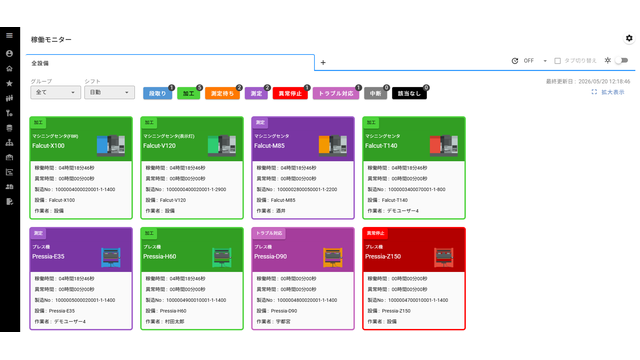Click the Falcut-X100 blue machine image
This screenshot has width=640, height=360.
pyautogui.click(x=111, y=145)
